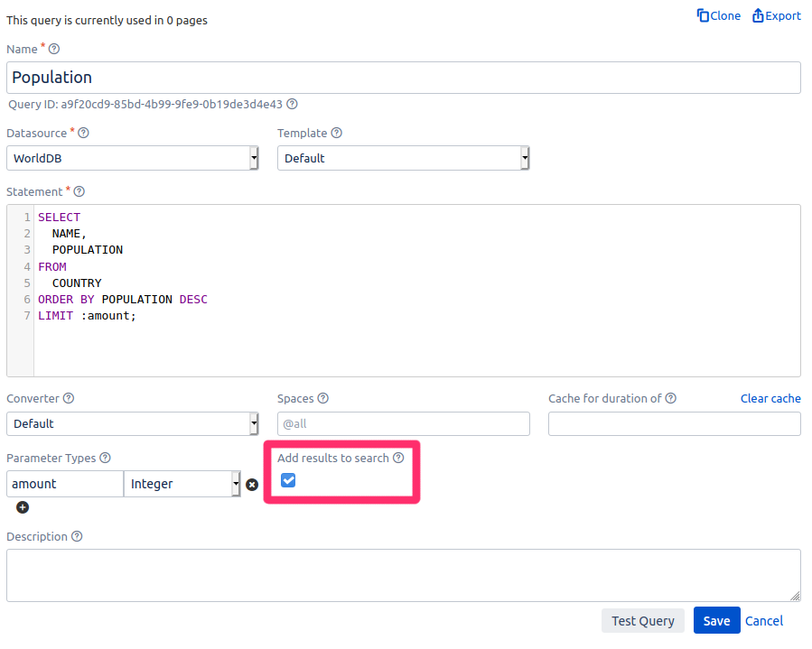Image resolution: width=812 pixels, height=649 pixels.
Task: Open the Template dropdown
Action: tap(403, 158)
